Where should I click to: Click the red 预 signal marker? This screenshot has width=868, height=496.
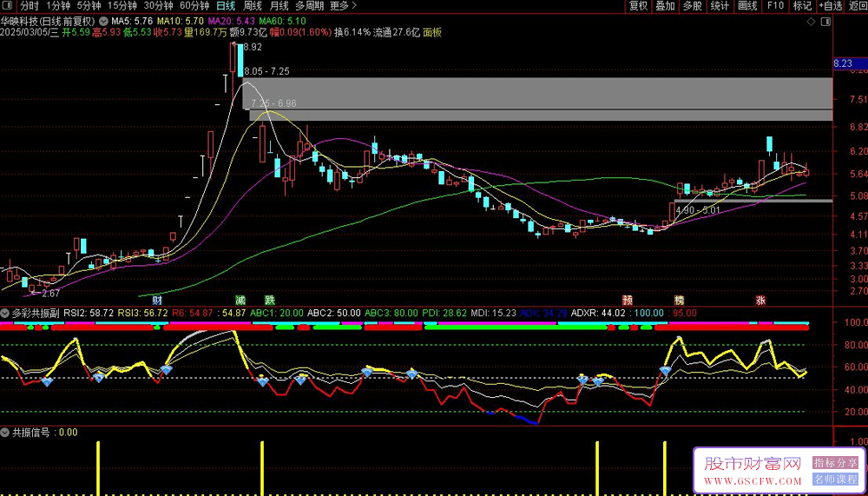[x=627, y=300]
